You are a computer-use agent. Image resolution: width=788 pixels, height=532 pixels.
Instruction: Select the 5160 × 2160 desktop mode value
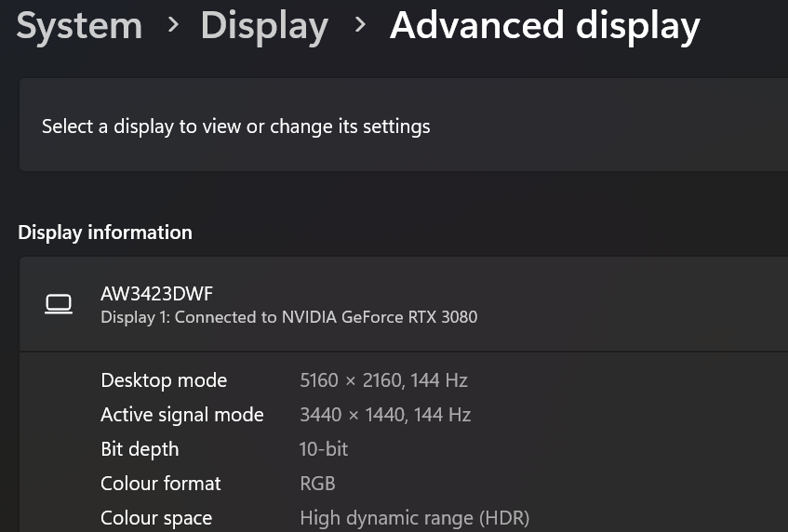click(x=383, y=380)
